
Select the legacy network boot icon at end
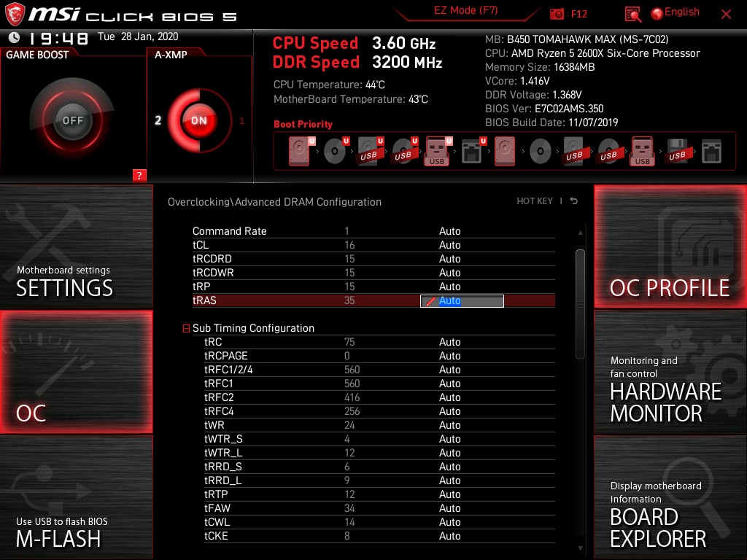pos(711,151)
